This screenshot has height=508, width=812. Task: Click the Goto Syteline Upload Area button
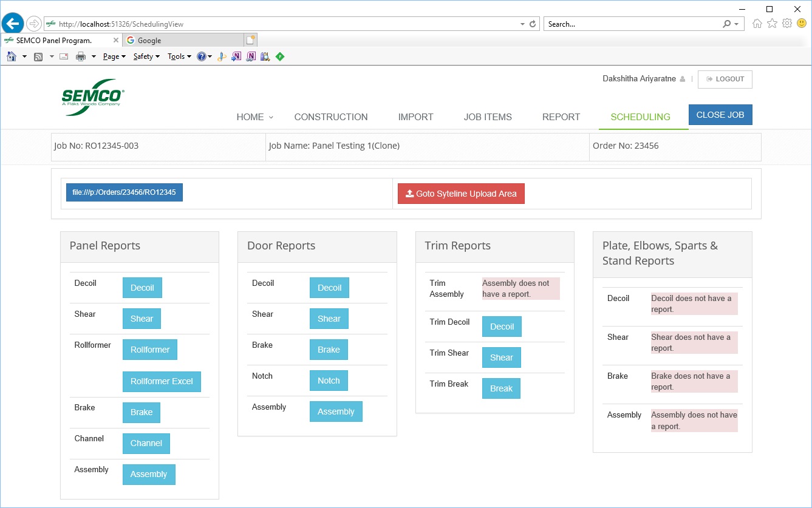coord(461,194)
